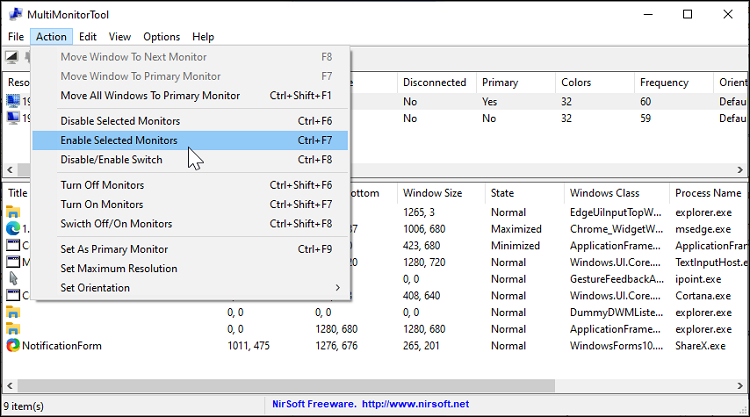The image size is (750, 417).
Task: Click the folder icon in the topmost window row
Action: pyautogui.click(x=13, y=211)
